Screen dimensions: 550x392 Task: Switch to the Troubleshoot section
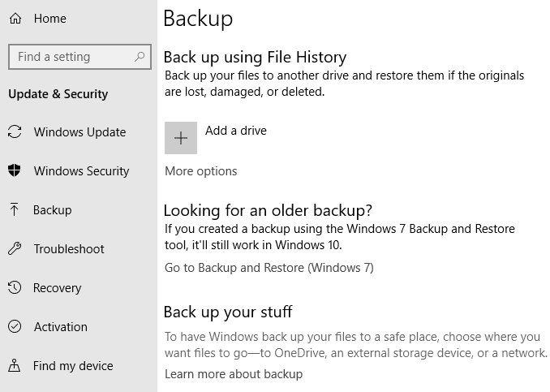(x=79, y=249)
